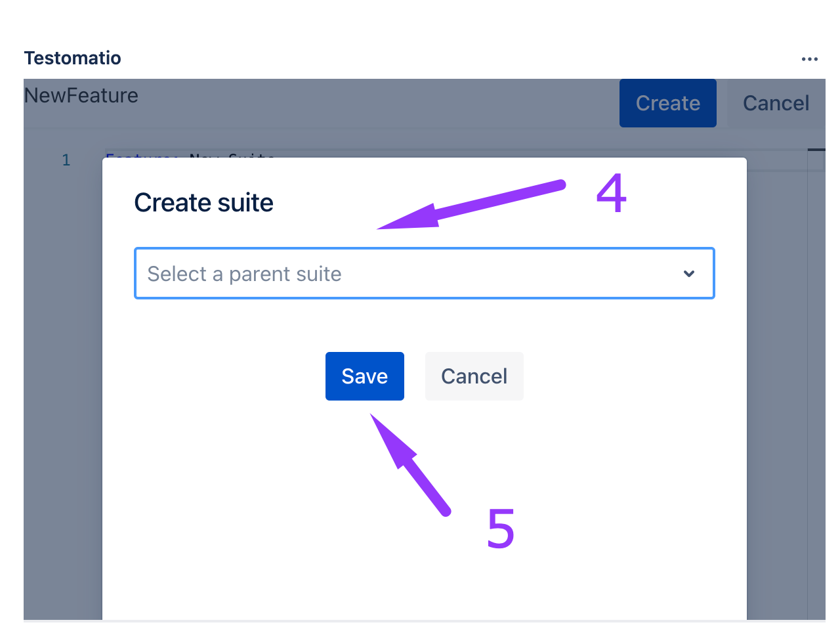Focus the NewFeature title field

pos(81,96)
